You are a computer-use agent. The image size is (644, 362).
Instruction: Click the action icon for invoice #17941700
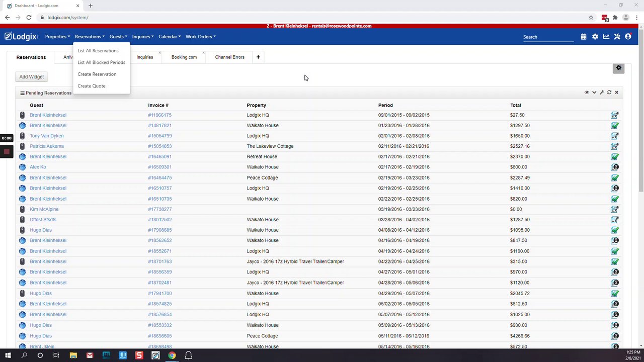[x=614, y=294]
